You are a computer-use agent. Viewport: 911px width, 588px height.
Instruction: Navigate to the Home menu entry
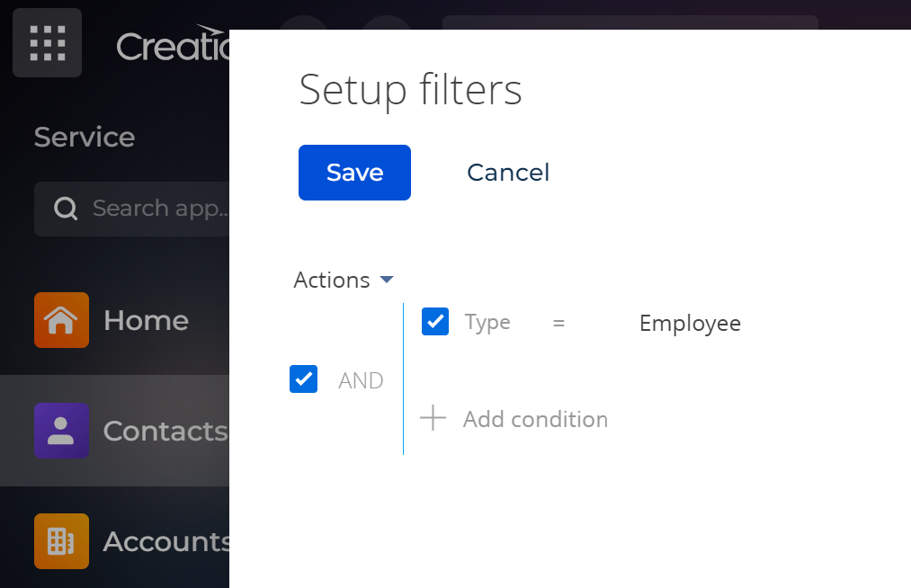146,320
